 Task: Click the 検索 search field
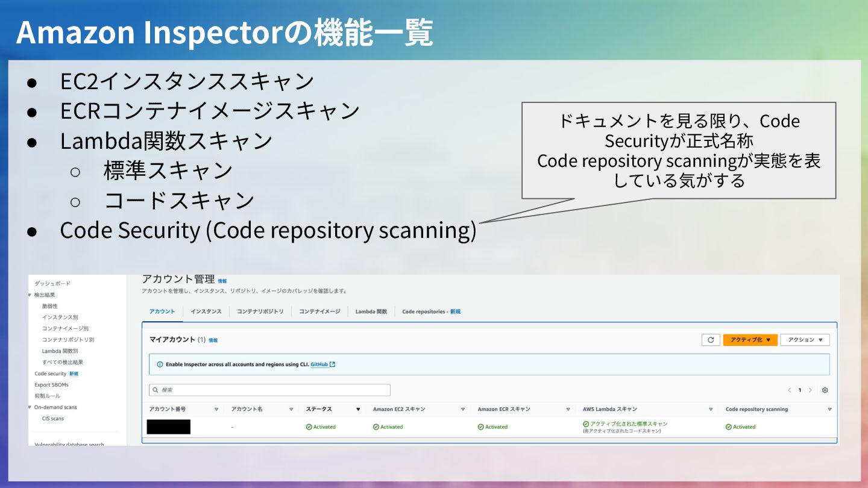point(270,390)
